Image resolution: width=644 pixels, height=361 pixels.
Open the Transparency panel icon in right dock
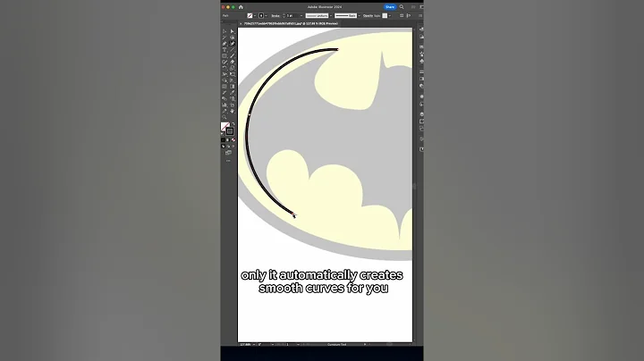point(421,86)
